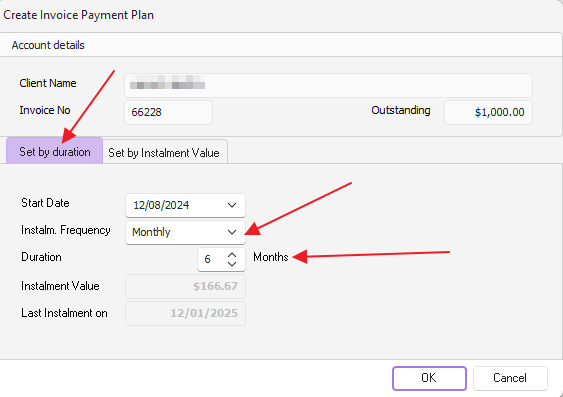Switch to the Set by duration tab
Image resolution: width=563 pixels, height=397 pixels.
(55, 151)
